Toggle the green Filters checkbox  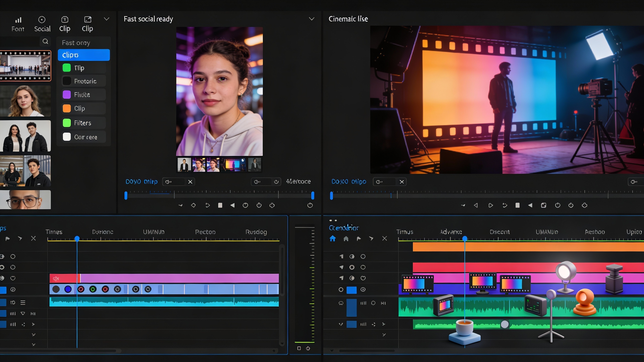(67, 123)
